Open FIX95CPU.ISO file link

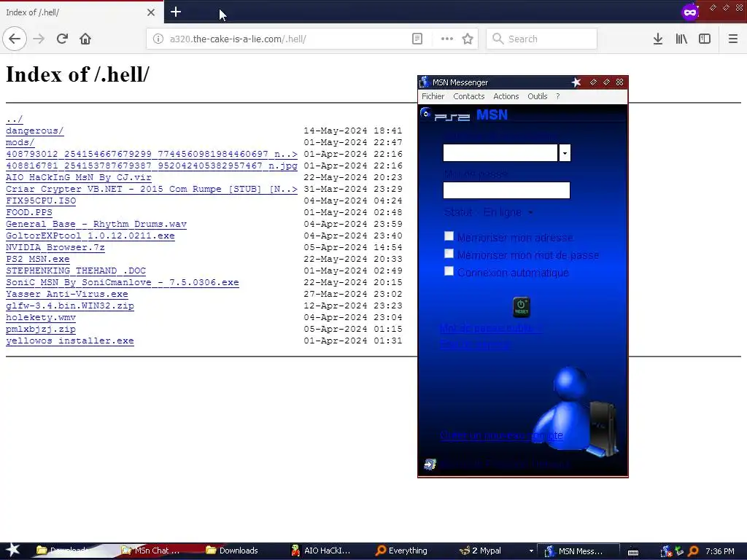[x=41, y=201]
